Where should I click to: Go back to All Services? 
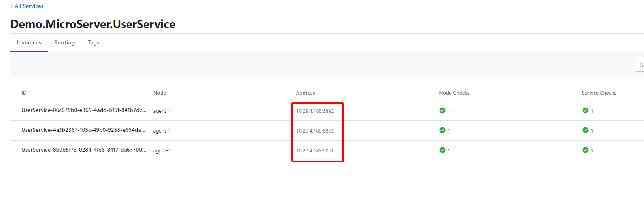pos(29,6)
